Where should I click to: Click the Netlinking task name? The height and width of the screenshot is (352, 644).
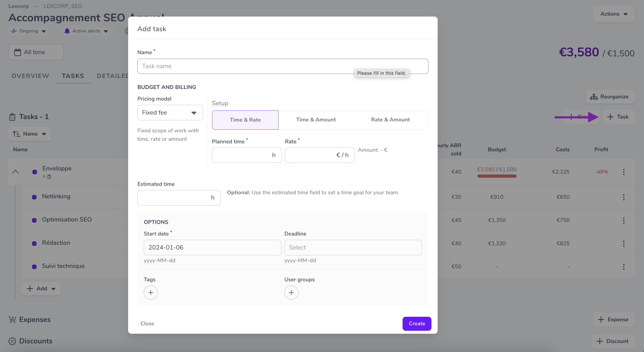point(56,196)
